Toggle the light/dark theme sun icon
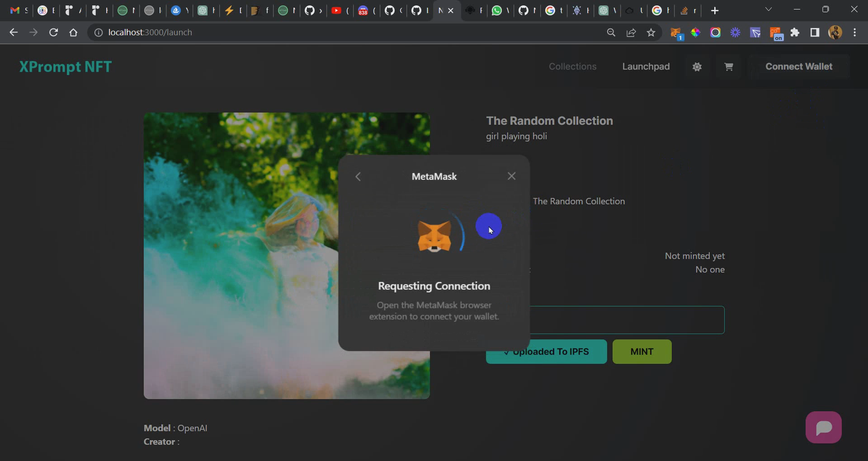This screenshot has width=868, height=461. (697, 67)
